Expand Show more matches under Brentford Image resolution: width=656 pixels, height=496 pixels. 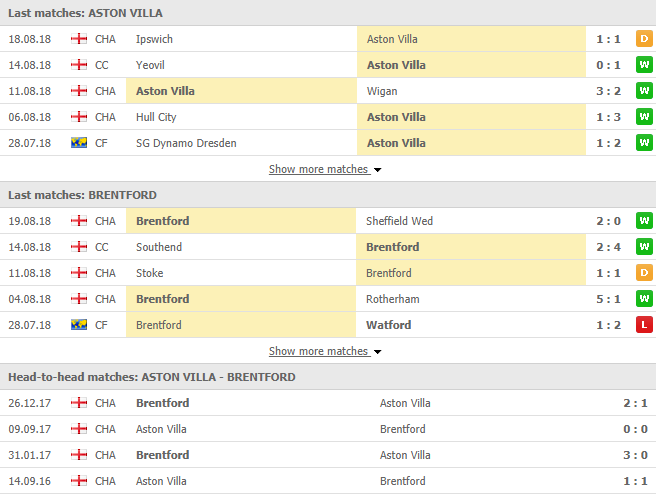319,351
